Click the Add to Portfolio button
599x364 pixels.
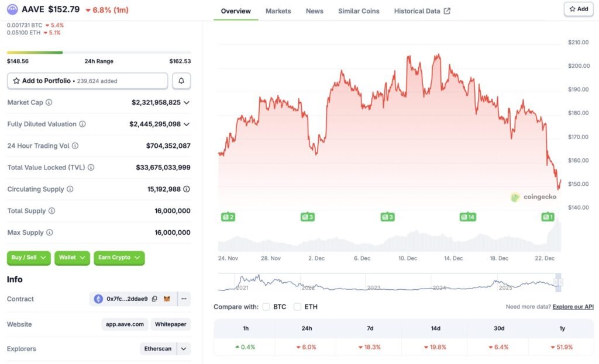[87, 81]
